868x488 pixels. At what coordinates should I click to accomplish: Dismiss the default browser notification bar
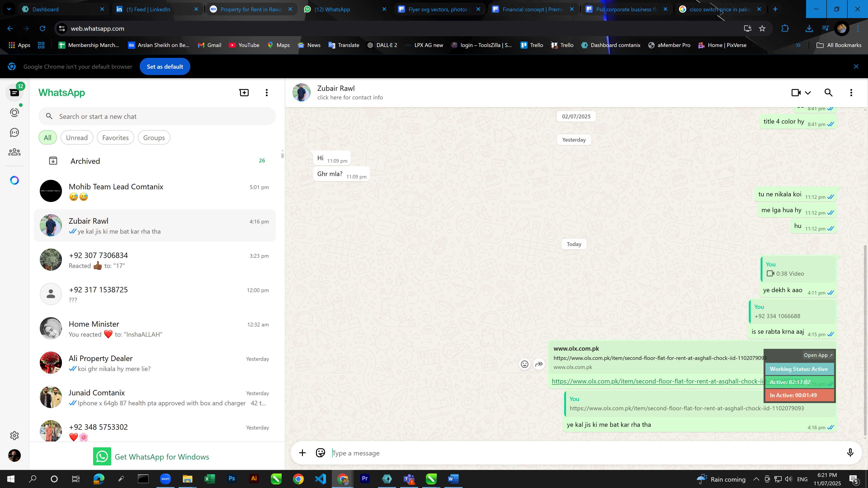pos(856,67)
